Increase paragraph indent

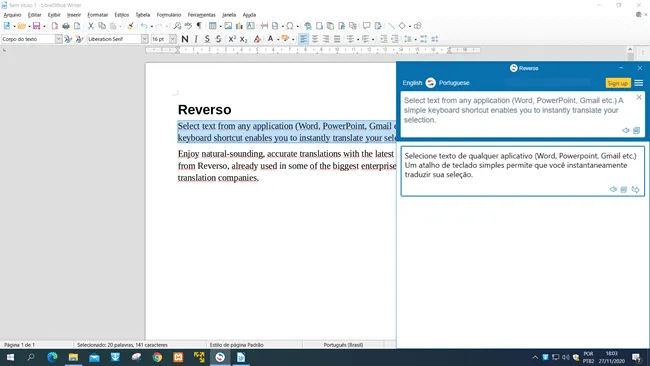tap(384, 39)
